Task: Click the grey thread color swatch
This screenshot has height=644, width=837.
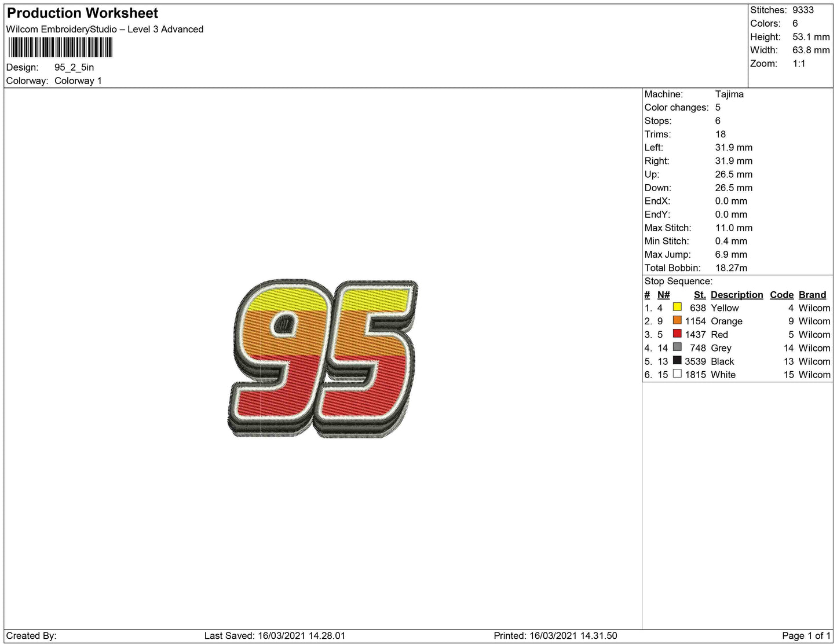Action: 677,347
